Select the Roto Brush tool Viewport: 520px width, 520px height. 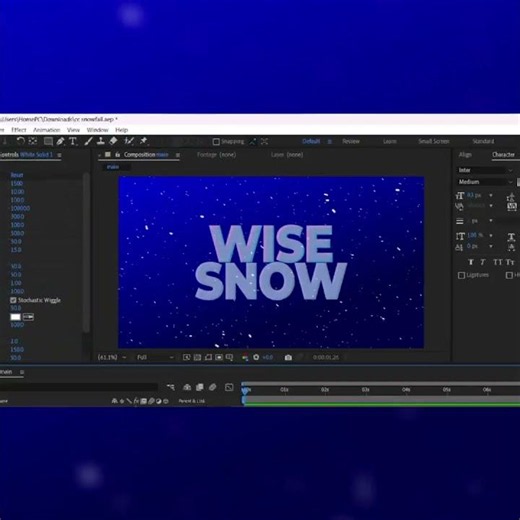(129, 141)
